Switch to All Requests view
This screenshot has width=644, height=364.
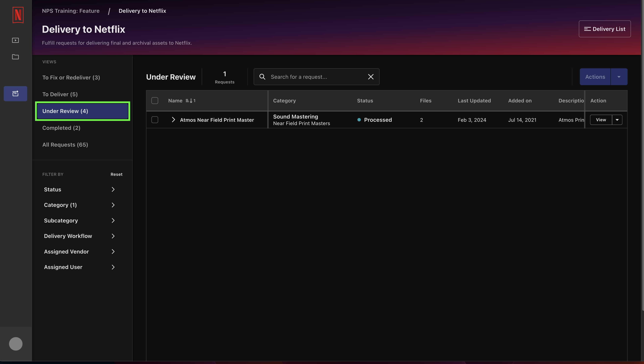click(x=65, y=145)
